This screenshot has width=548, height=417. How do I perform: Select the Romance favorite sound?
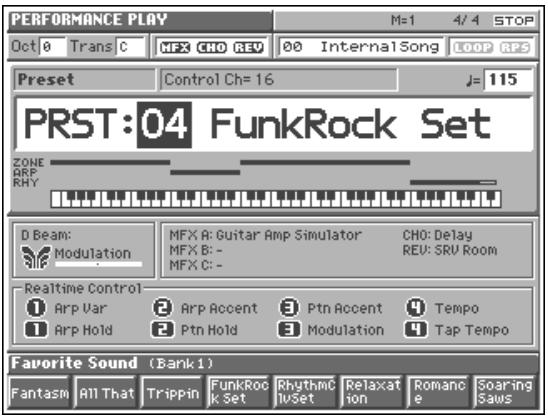pyautogui.click(x=439, y=392)
